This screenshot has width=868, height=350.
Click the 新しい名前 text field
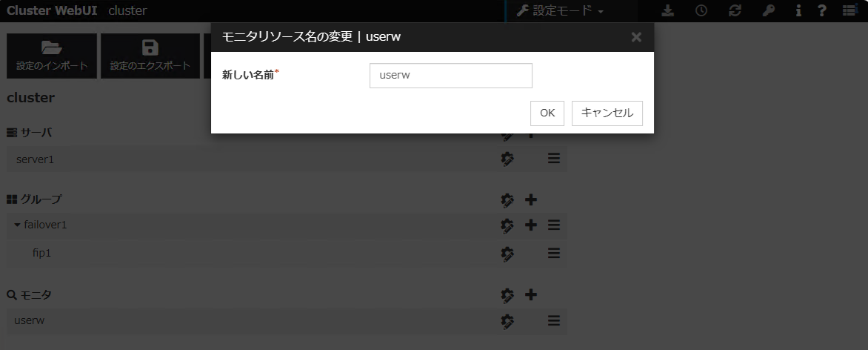pyautogui.click(x=450, y=76)
